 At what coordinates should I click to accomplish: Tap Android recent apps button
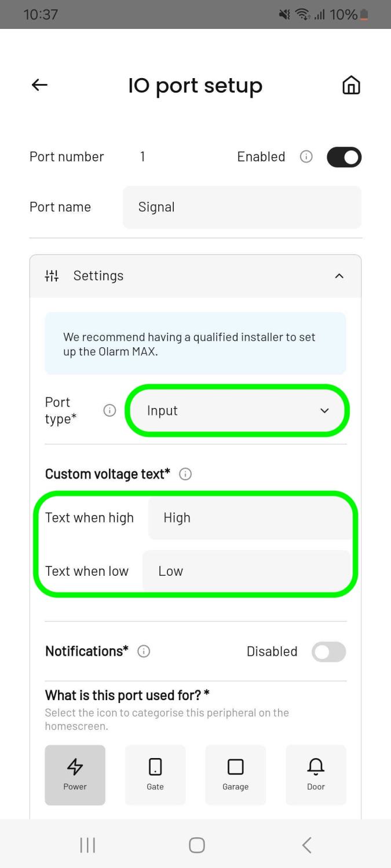tap(87, 845)
